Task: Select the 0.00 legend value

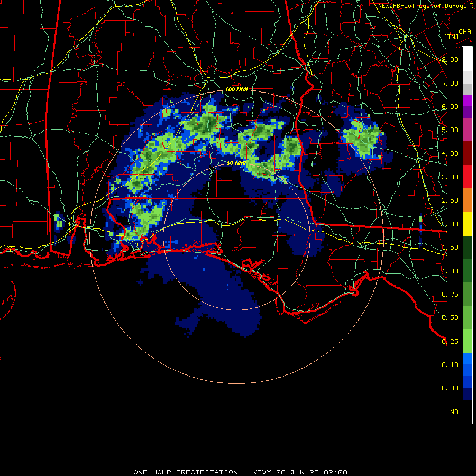Action: (x=450, y=388)
